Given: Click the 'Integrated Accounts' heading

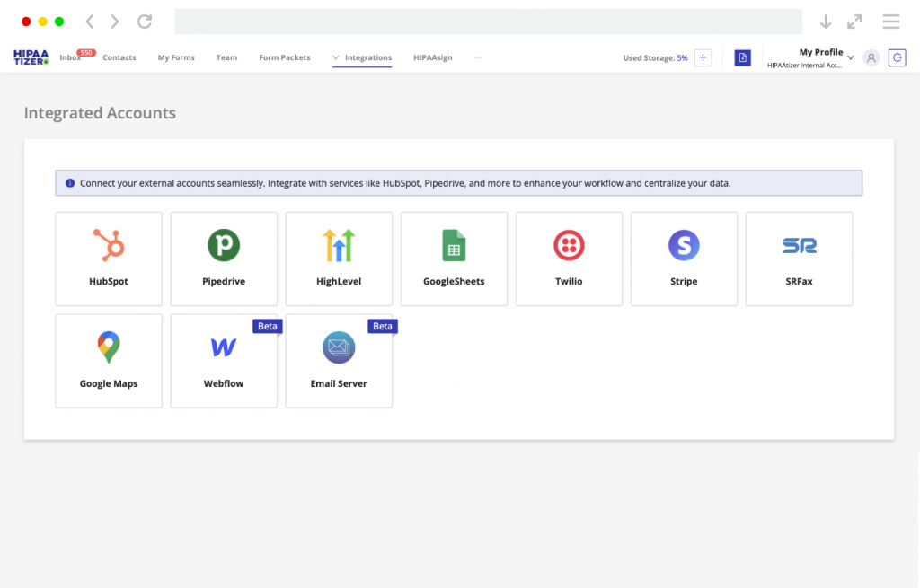Looking at the screenshot, I should click(100, 112).
